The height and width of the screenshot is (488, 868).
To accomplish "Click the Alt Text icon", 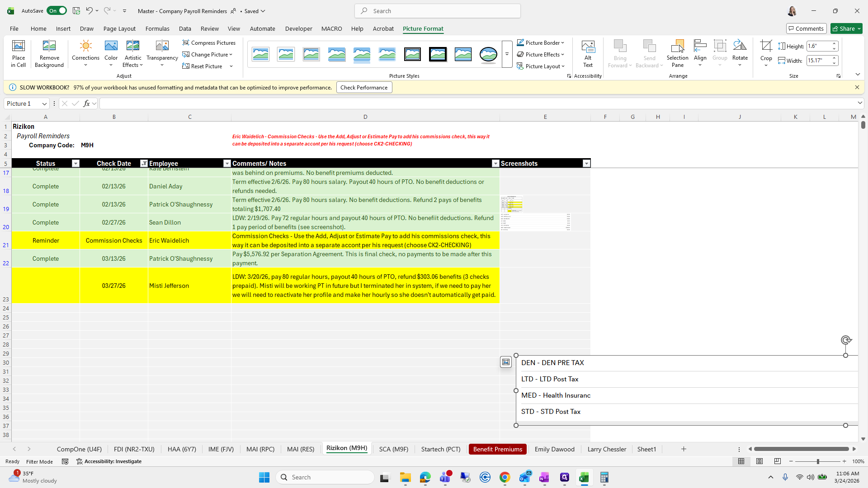I will tap(588, 46).
